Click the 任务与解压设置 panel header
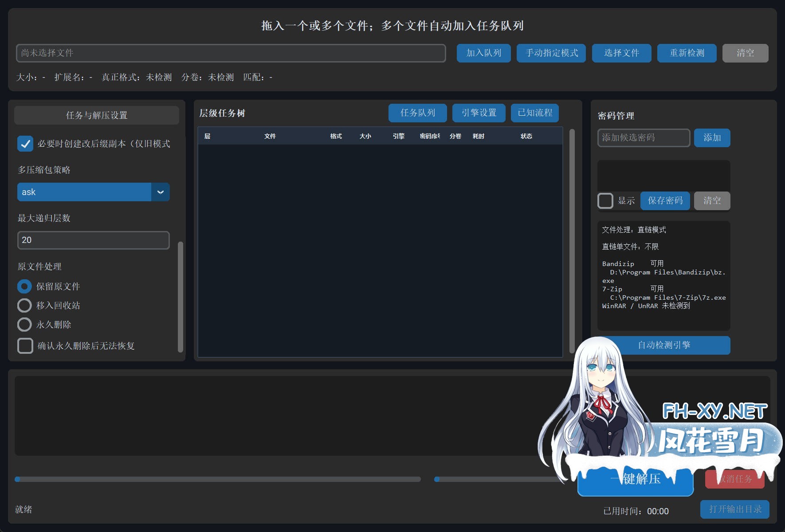Image resolution: width=785 pixels, height=532 pixels. click(x=97, y=115)
